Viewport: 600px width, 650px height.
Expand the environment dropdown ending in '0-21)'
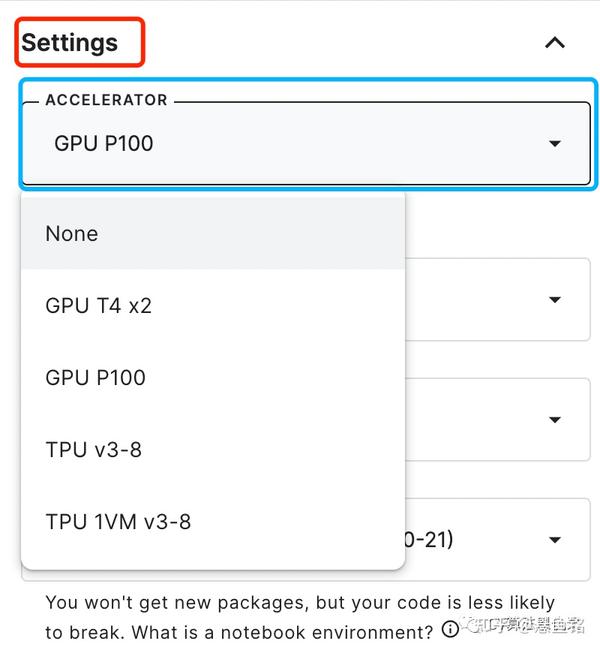pyautogui.click(x=555, y=541)
